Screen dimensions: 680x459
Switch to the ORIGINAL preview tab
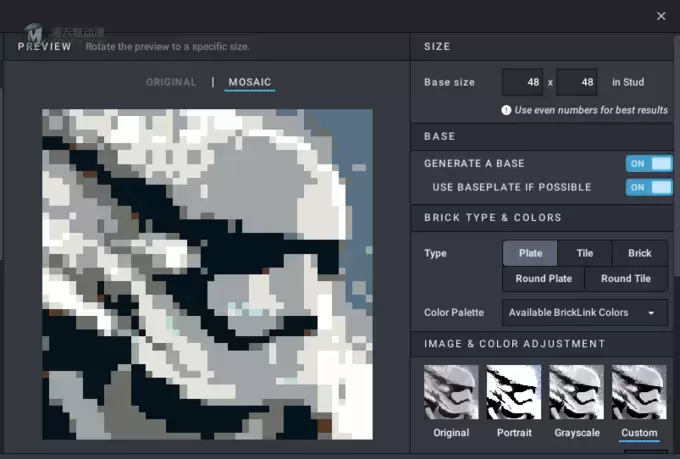coord(171,82)
